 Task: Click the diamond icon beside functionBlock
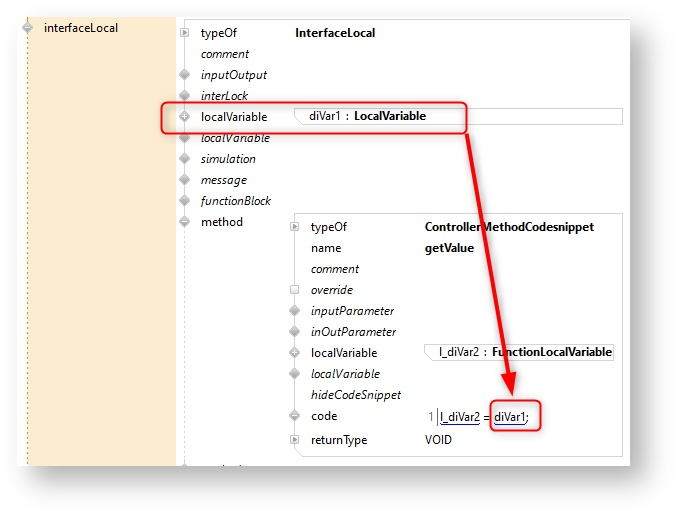(x=184, y=201)
